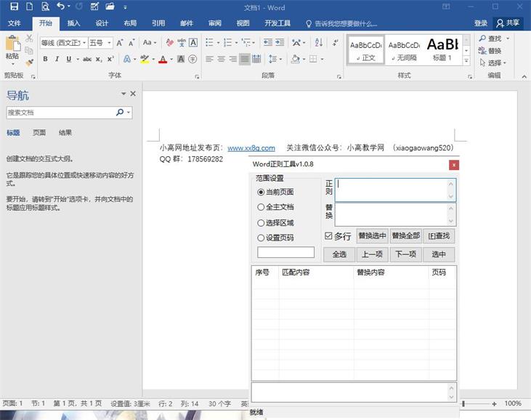Click the Save icon in quick access toolbar

(15, 7)
